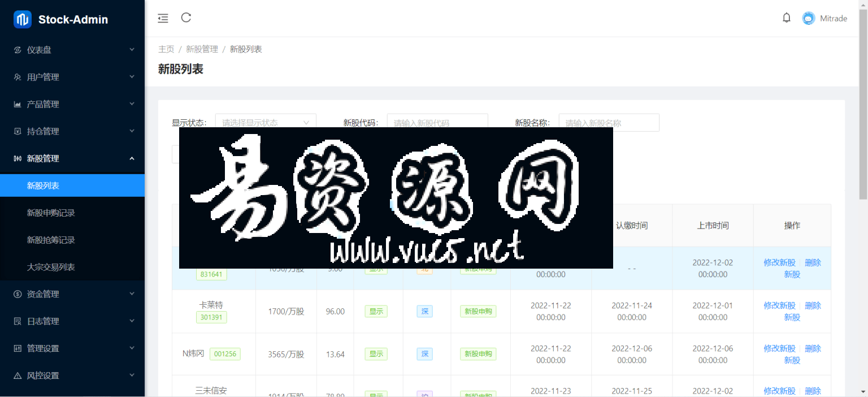868x397 pixels.
Task: Click the Mitrade username text
Action: click(x=834, y=19)
